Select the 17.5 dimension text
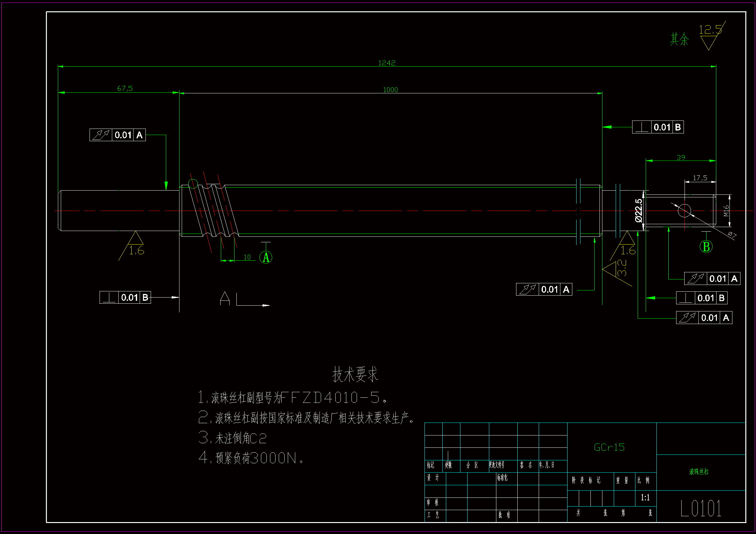The image size is (756, 534). click(700, 178)
